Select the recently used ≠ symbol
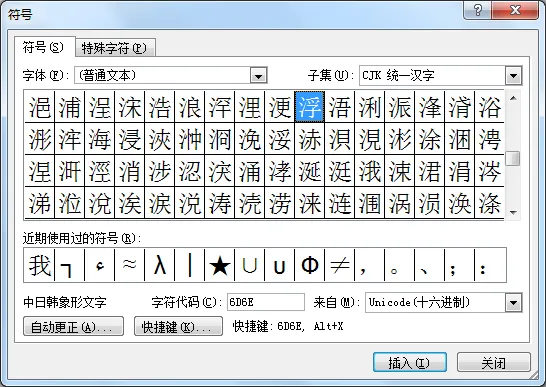The height and width of the screenshot is (387, 546). tap(340, 265)
